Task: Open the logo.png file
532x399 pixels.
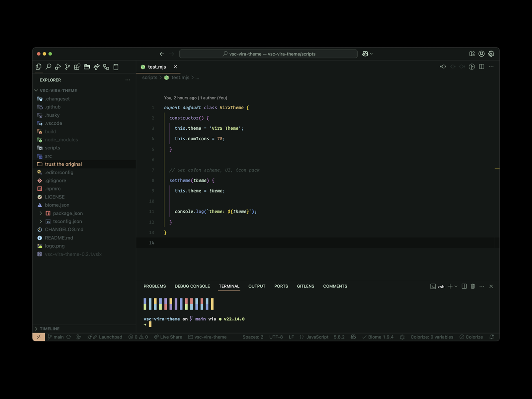Action: 84,246
